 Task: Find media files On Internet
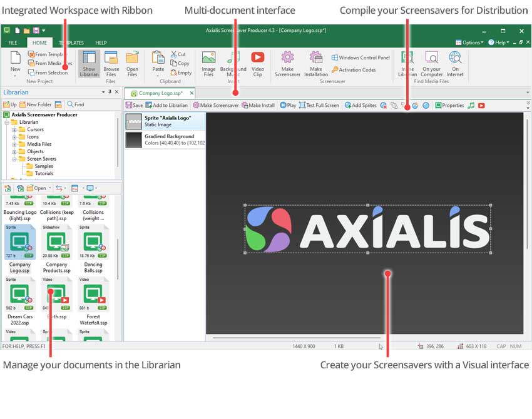click(455, 63)
